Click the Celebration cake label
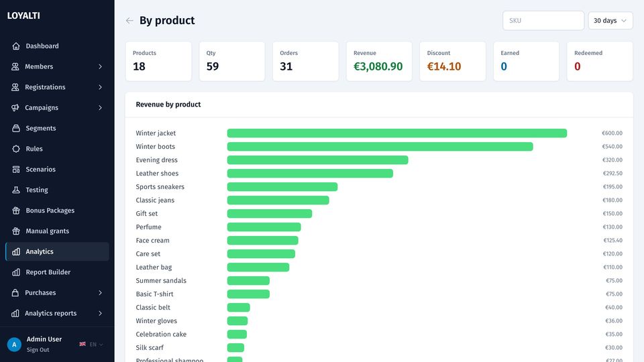 (x=161, y=334)
